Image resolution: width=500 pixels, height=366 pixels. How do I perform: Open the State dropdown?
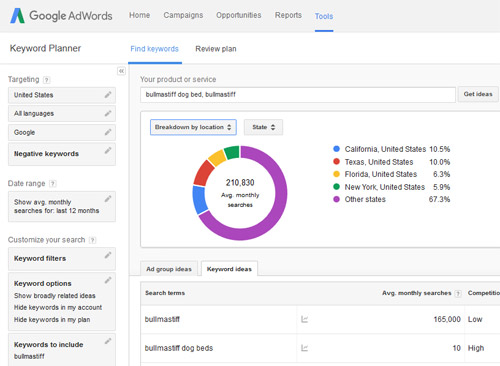(x=263, y=127)
